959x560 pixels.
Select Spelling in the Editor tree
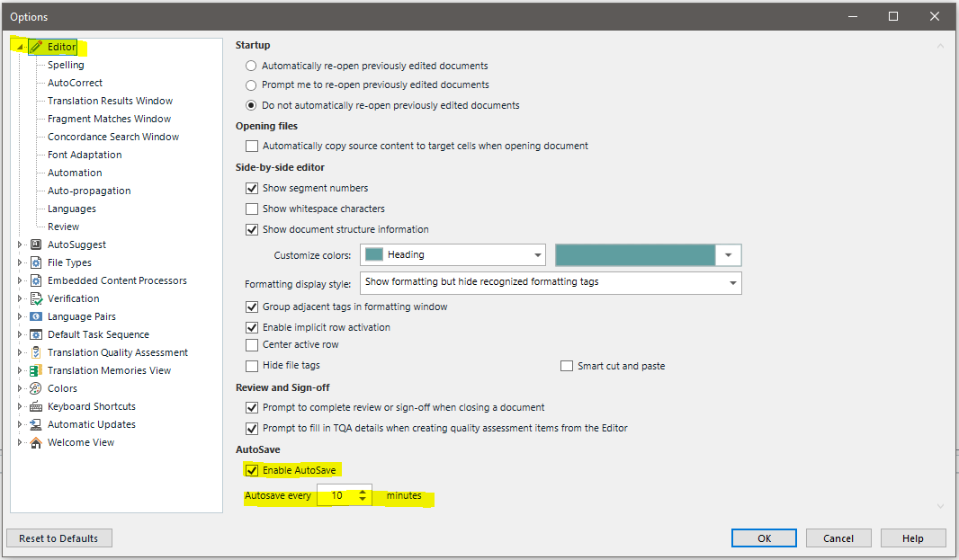[66, 64]
